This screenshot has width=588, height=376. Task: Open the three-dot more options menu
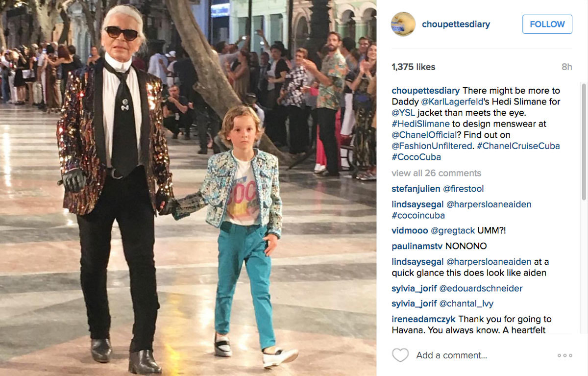pyautogui.click(x=564, y=355)
